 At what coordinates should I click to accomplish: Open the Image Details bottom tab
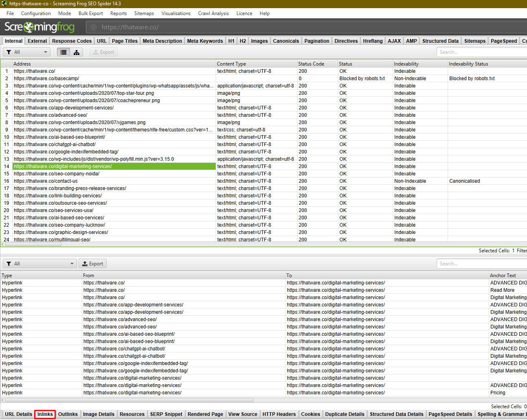tap(98, 414)
